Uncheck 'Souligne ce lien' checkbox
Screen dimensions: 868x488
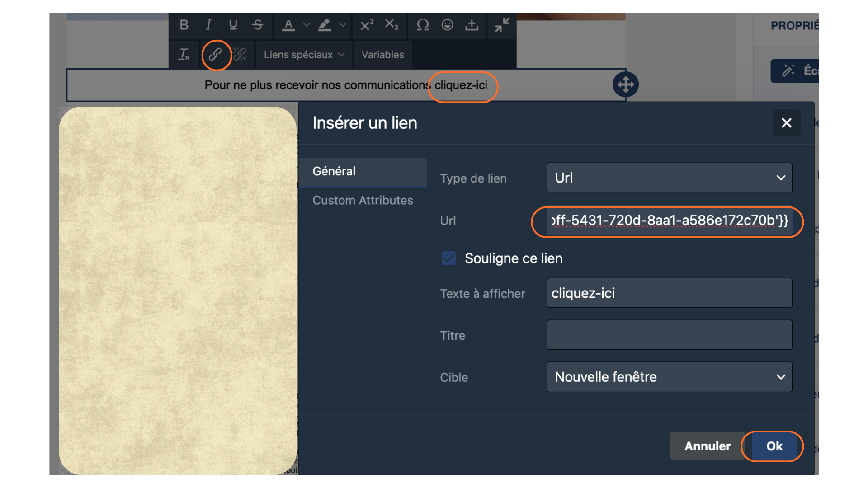tap(448, 258)
